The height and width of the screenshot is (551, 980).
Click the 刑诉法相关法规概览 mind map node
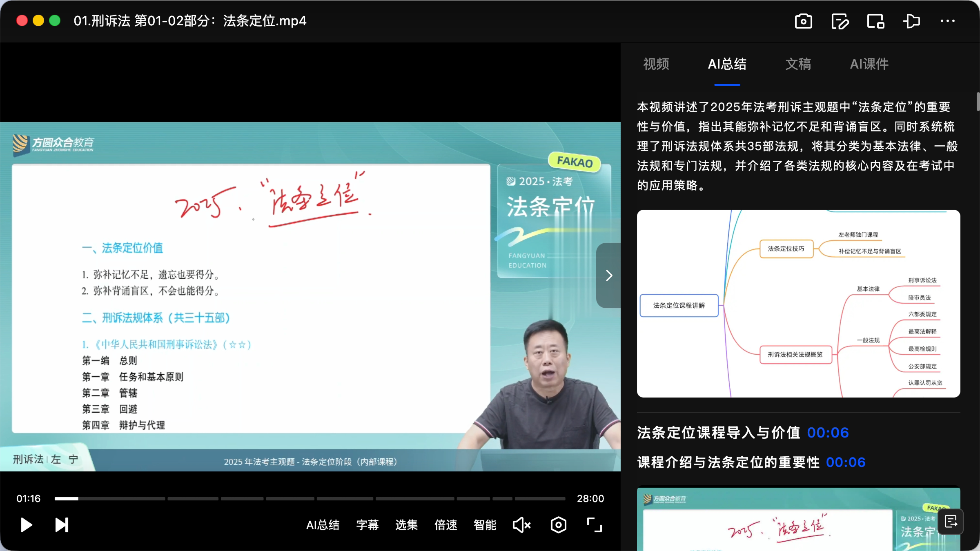pyautogui.click(x=795, y=354)
